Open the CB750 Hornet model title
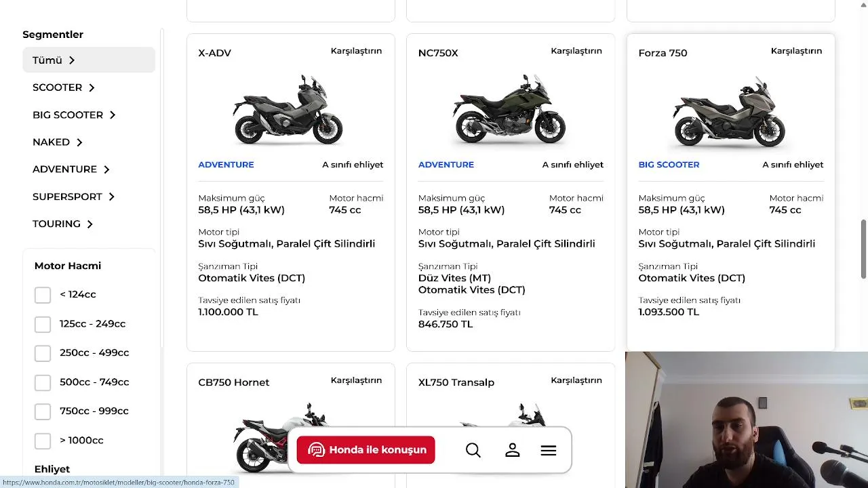The height and width of the screenshot is (488, 868). point(234,382)
